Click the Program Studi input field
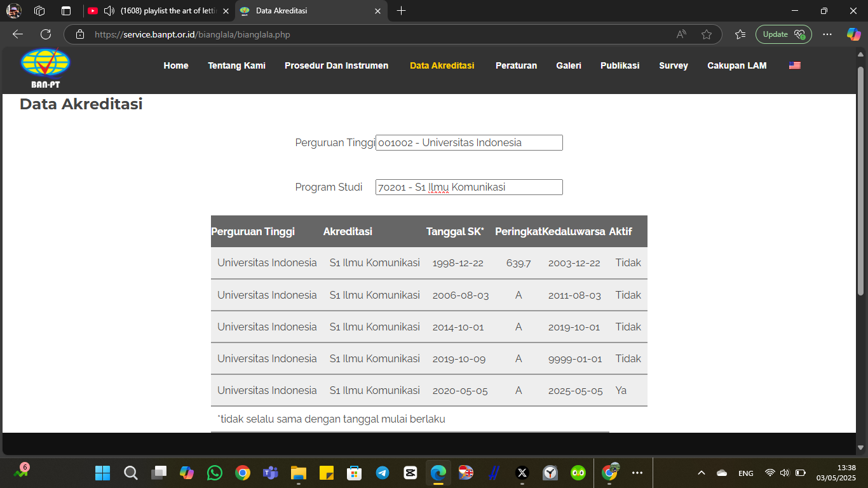868x488 pixels. pos(469,187)
